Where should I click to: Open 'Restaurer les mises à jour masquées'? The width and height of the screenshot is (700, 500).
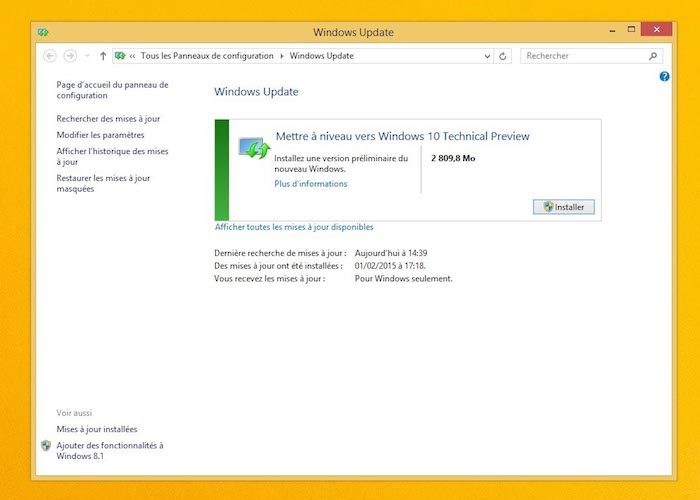point(103,183)
